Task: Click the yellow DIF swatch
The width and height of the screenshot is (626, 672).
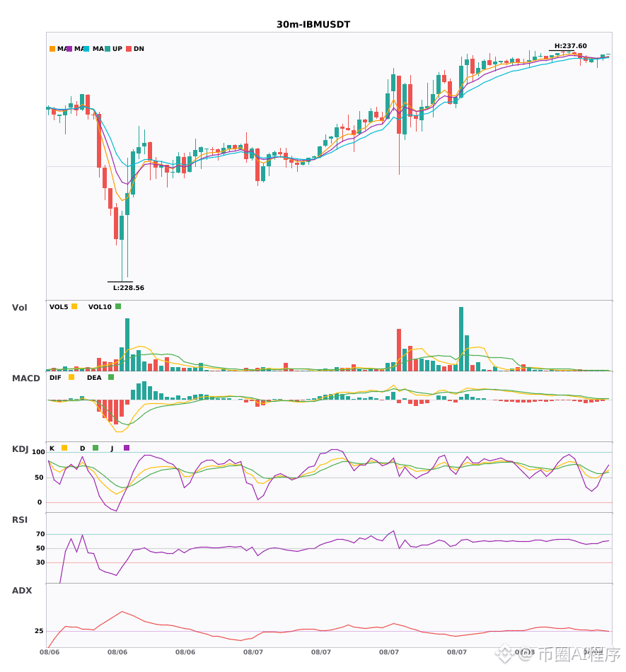Action: pos(71,377)
